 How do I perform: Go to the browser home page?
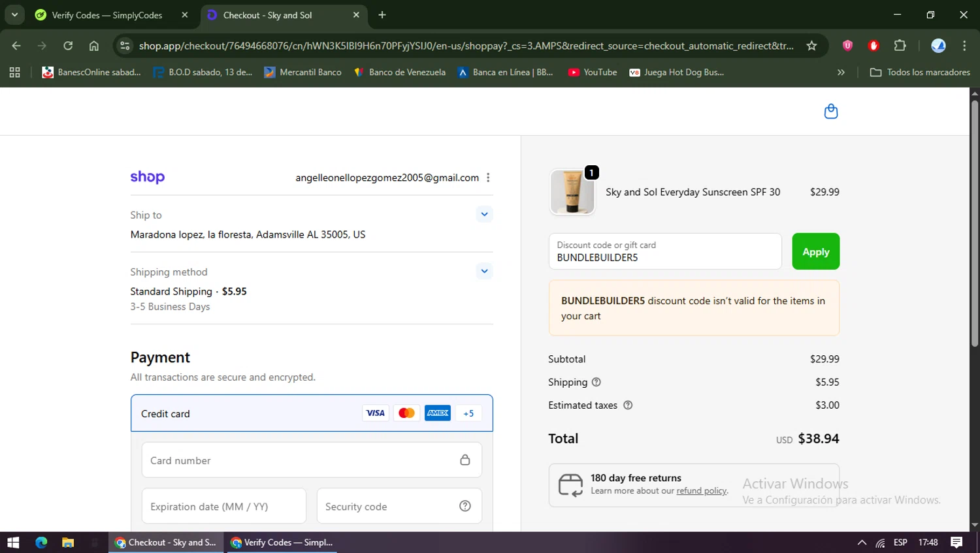tap(94, 46)
